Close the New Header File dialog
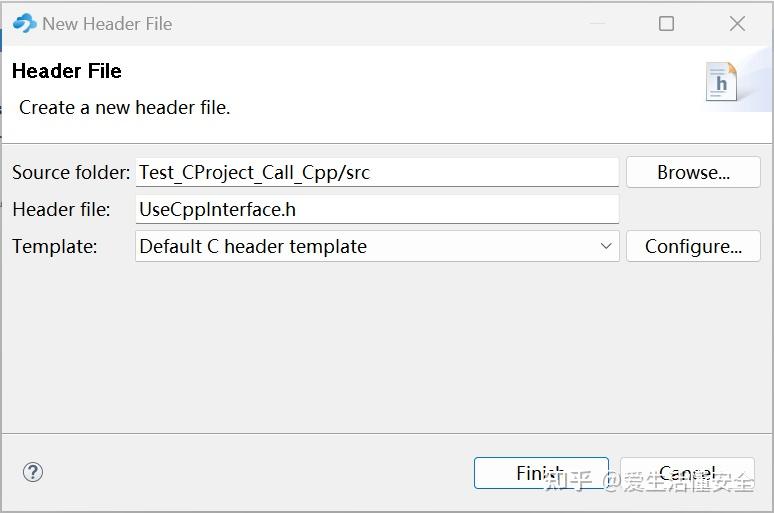This screenshot has height=513, width=774. (x=737, y=23)
